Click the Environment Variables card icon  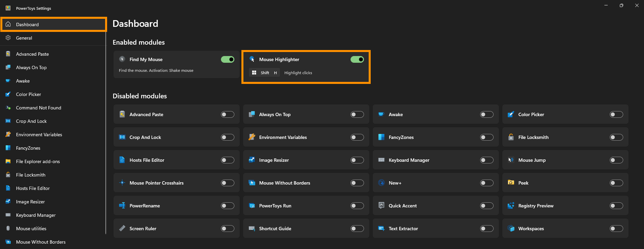pos(252,137)
